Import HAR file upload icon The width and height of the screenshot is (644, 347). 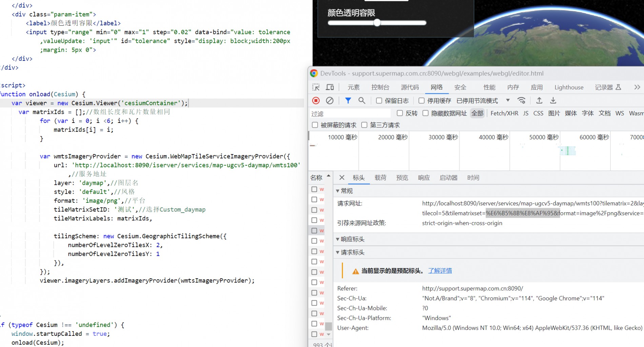[539, 101]
